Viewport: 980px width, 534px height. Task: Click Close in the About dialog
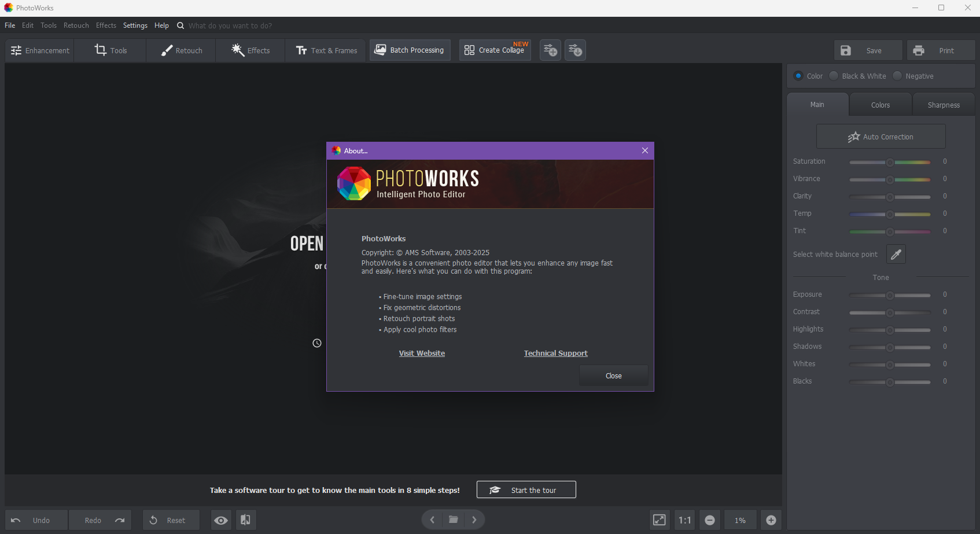pos(614,375)
